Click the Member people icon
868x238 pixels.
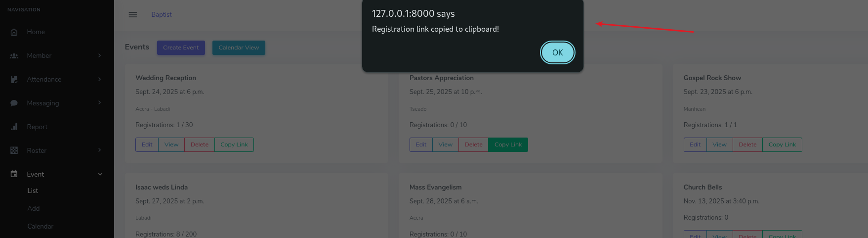click(x=14, y=56)
